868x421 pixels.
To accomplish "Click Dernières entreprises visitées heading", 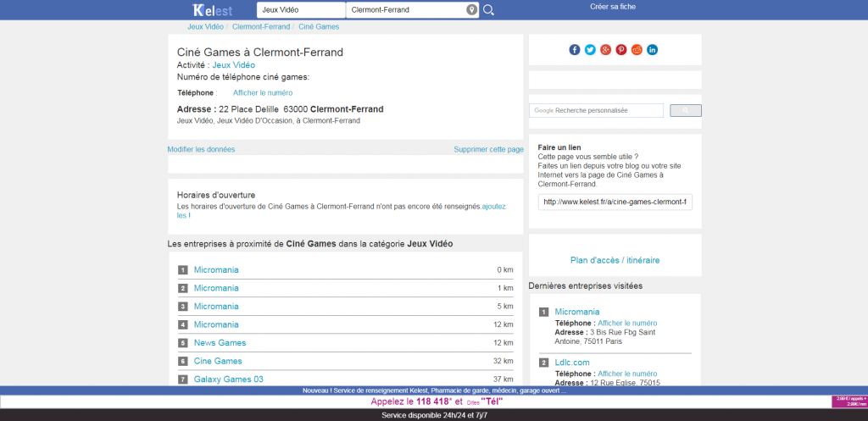I will click(585, 286).
